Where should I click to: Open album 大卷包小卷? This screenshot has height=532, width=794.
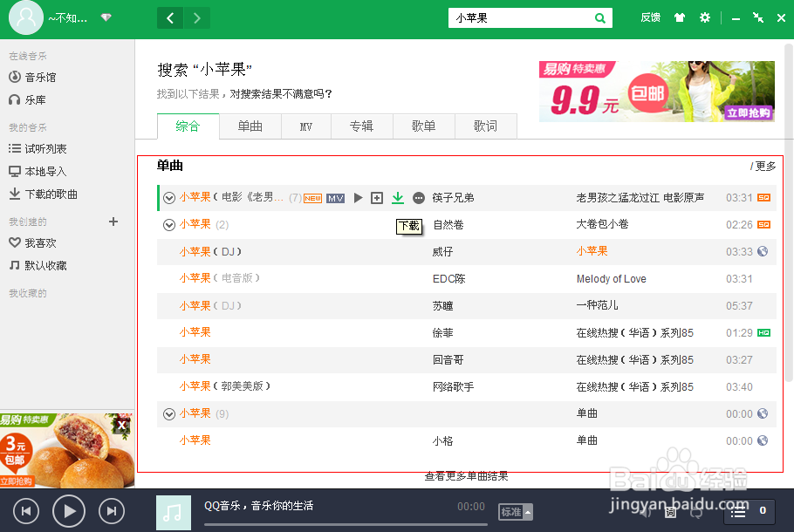(x=602, y=224)
